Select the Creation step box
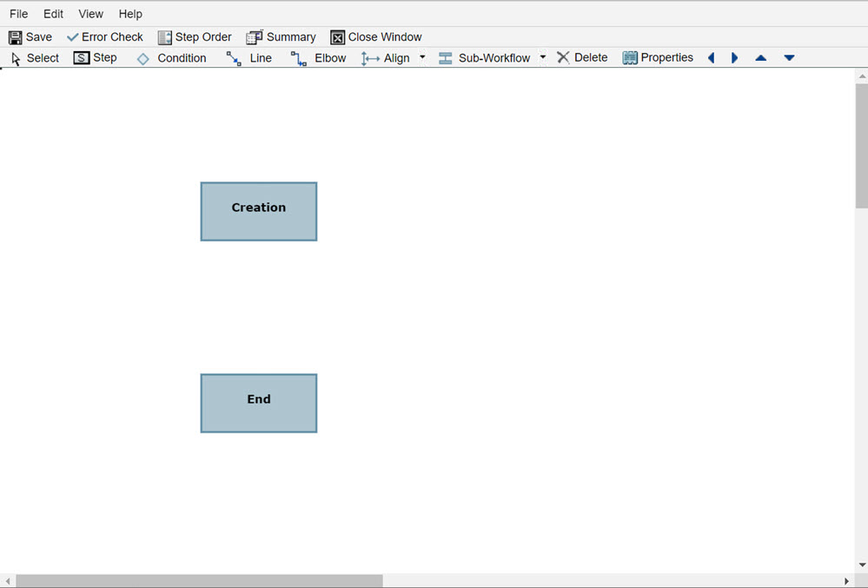868x588 pixels. [x=258, y=211]
